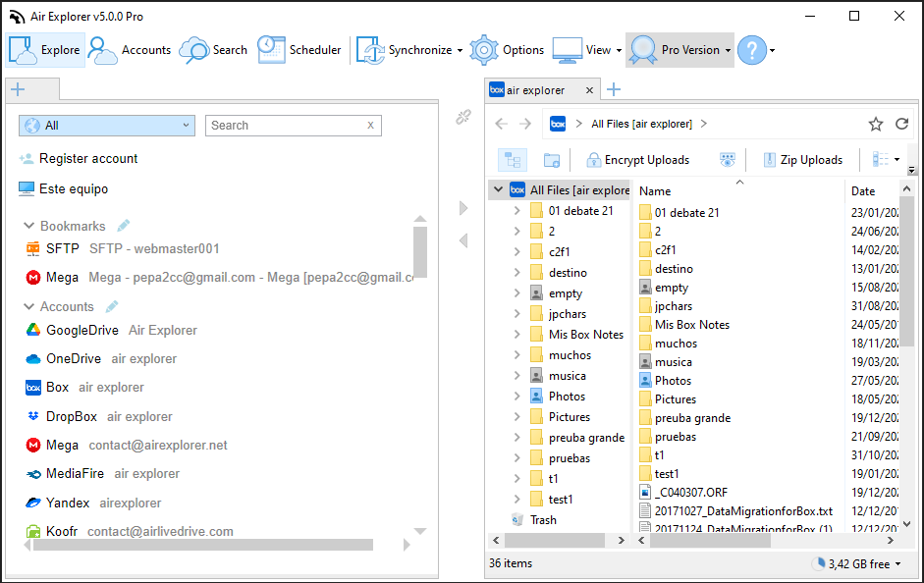Edit Bookmarks using the pencil icon
The width and height of the screenshot is (924, 583).
point(123,226)
